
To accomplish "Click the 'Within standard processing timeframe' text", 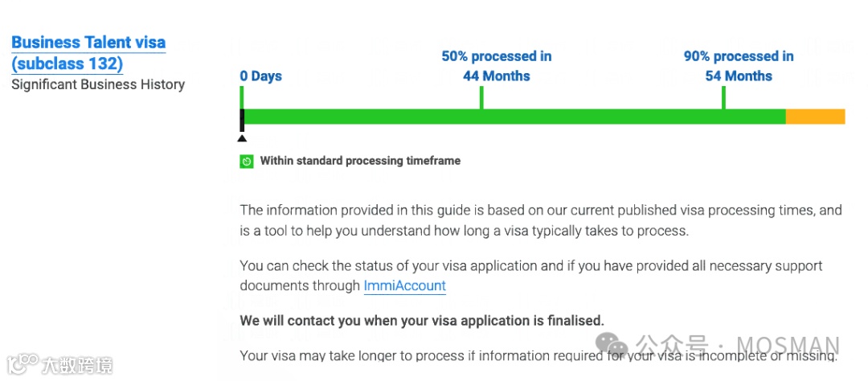I will (x=360, y=161).
